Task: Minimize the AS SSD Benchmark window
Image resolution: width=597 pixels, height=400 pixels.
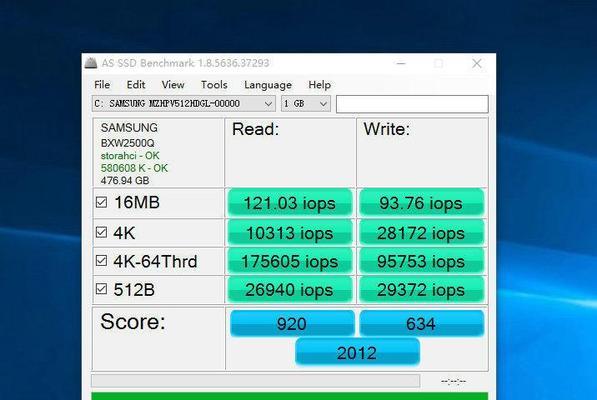Action: pyautogui.click(x=401, y=63)
